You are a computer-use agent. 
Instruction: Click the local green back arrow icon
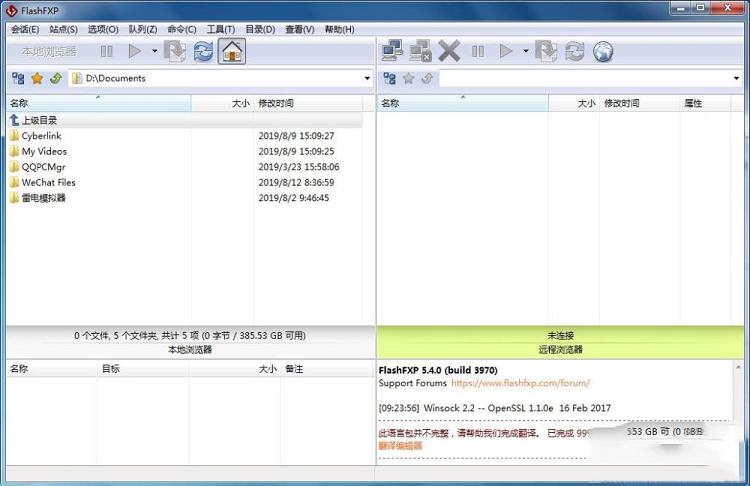click(x=56, y=78)
